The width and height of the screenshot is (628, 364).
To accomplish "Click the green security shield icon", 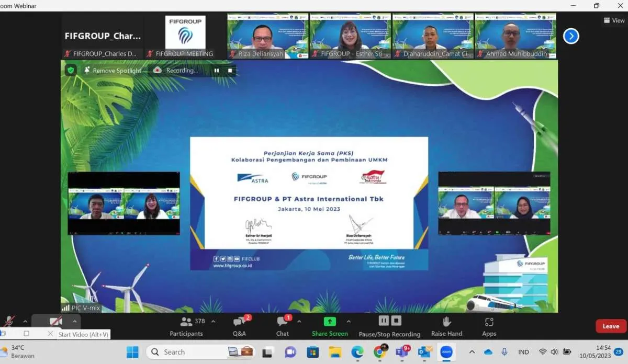I will click(x=70, y=69).
